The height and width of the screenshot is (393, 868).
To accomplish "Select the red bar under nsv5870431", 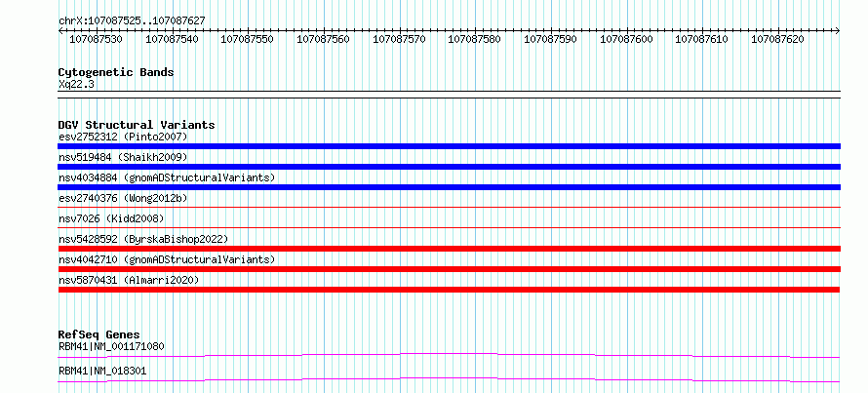I will 449,290.
